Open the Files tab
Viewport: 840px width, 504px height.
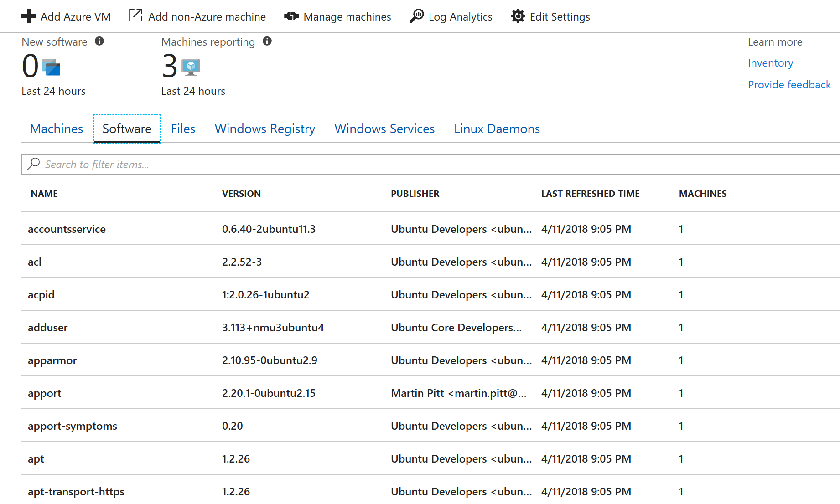[x=183, y=129]
